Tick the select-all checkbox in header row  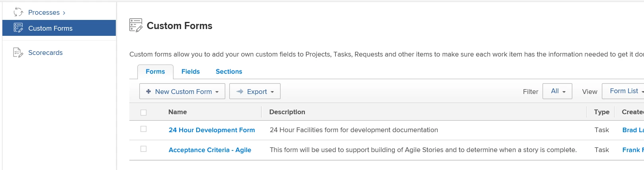click(144, 113)
